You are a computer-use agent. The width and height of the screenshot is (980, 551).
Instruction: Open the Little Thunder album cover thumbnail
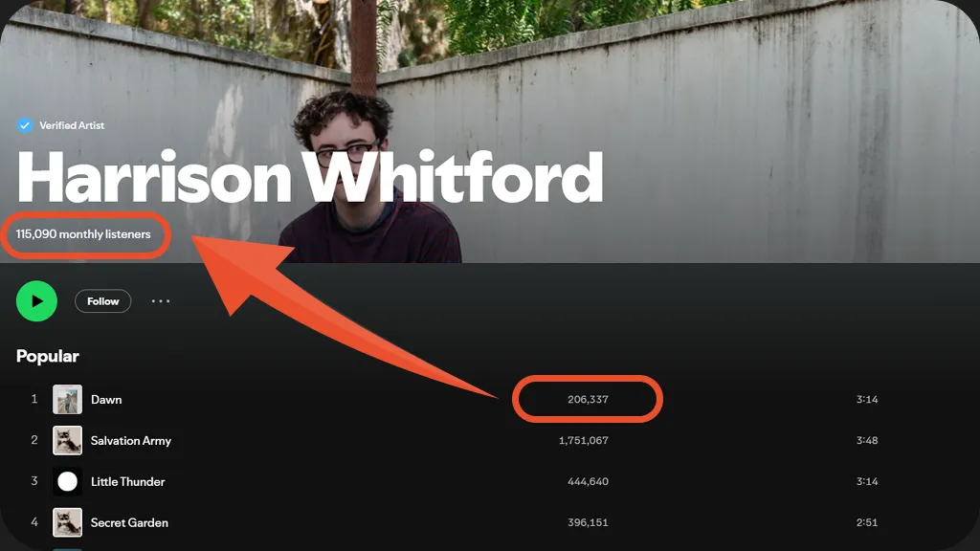click(x=68, y=482)
